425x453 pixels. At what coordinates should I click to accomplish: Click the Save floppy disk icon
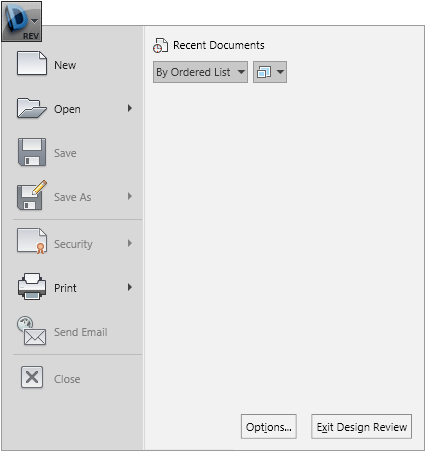(x=32, y=152)
